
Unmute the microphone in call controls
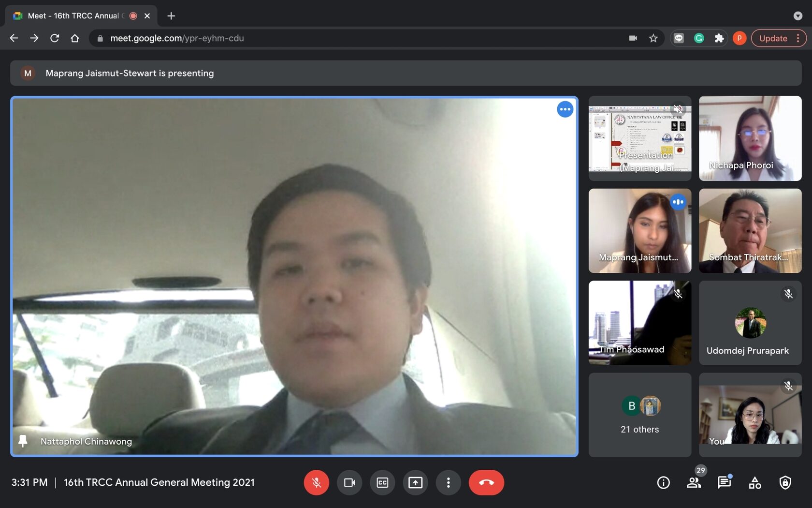tap(316, 482)
